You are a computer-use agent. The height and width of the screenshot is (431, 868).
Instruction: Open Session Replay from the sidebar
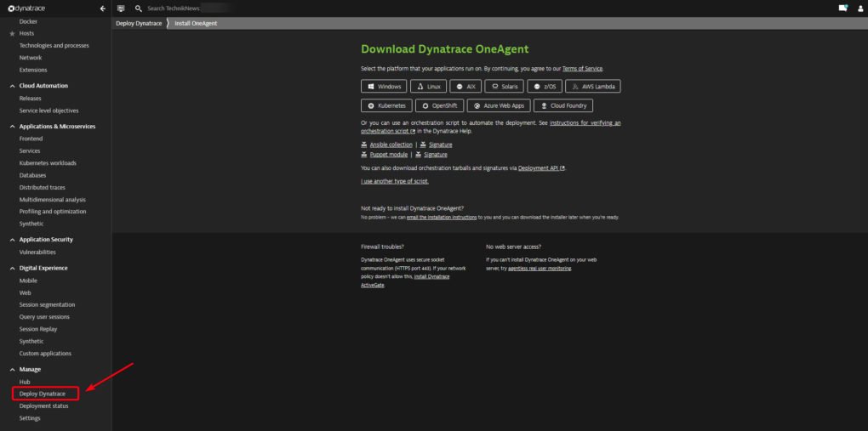[x=38, y=329]
